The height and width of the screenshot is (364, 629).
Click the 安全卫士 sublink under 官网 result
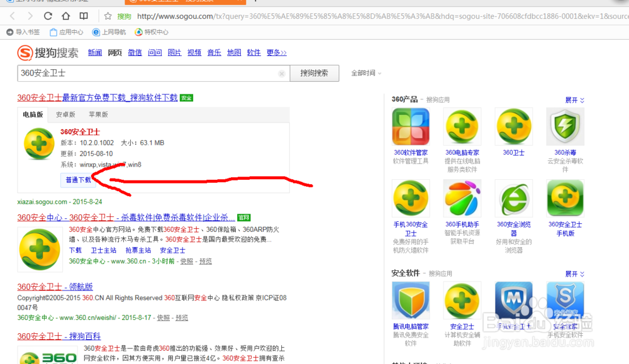coord(173,251)
